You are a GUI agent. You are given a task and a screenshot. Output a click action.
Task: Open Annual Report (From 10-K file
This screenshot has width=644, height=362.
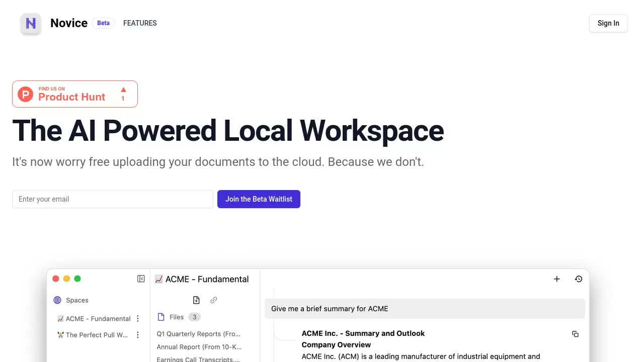coord(199,347)
